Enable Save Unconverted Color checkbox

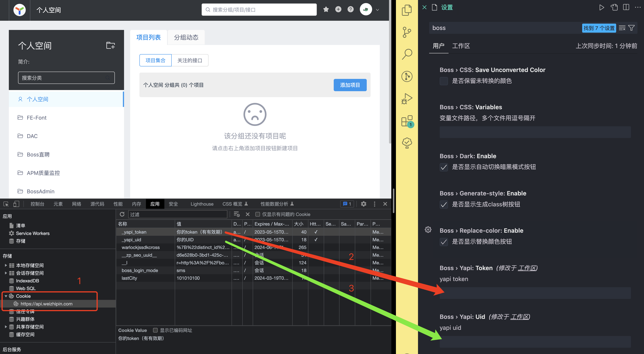point(444,81)
